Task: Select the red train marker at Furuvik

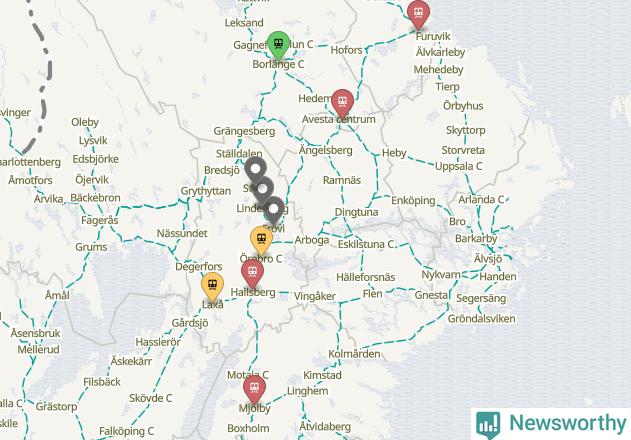Action: pos(419,14)
